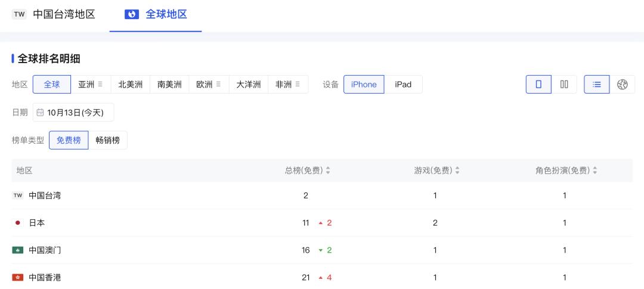Expand the 亚洲 region dropdown

[x=100, y=85]
